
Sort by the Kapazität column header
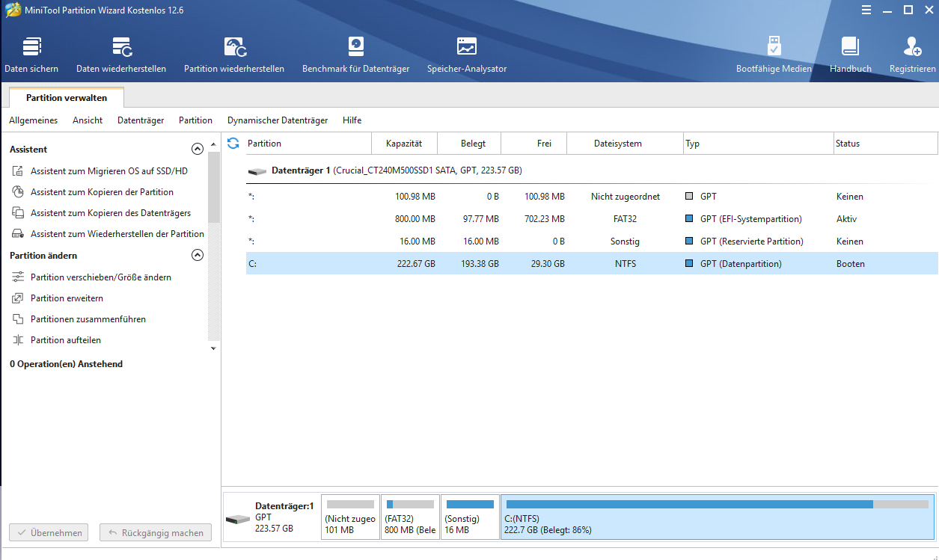(x=404, y=144)
